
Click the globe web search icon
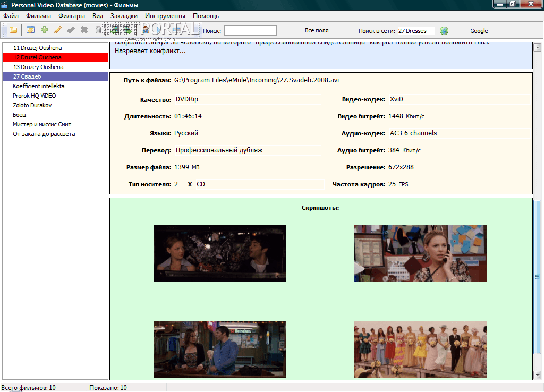coord(444,31)
